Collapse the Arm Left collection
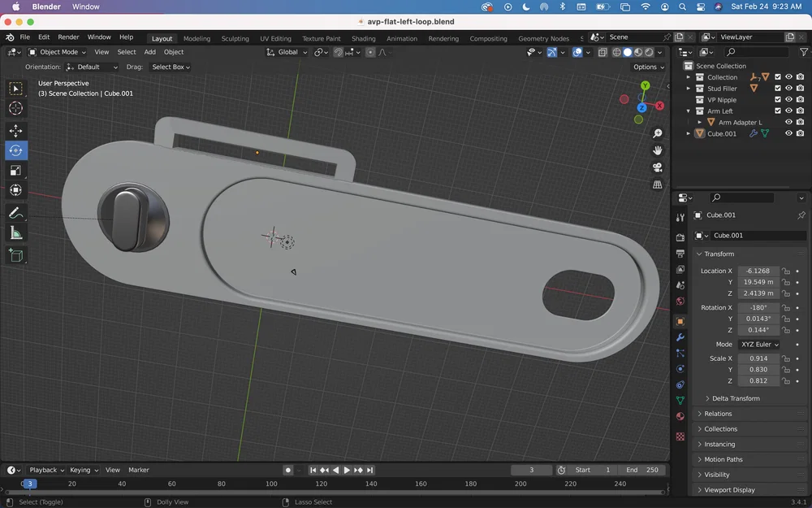 689,111
